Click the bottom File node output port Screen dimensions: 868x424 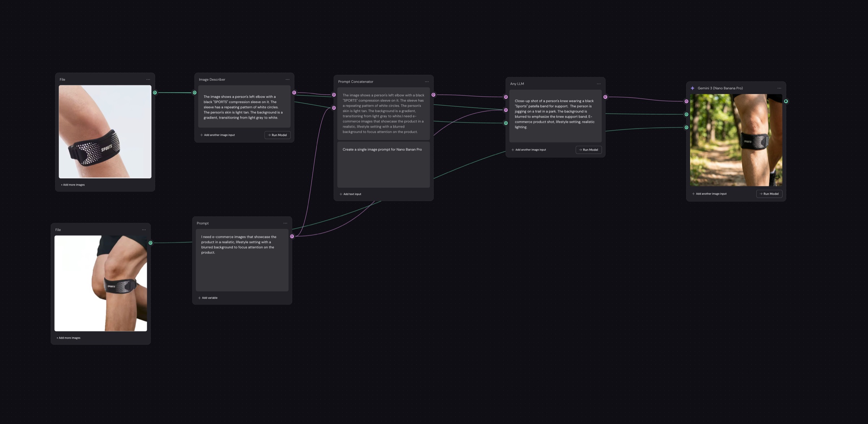150,243
